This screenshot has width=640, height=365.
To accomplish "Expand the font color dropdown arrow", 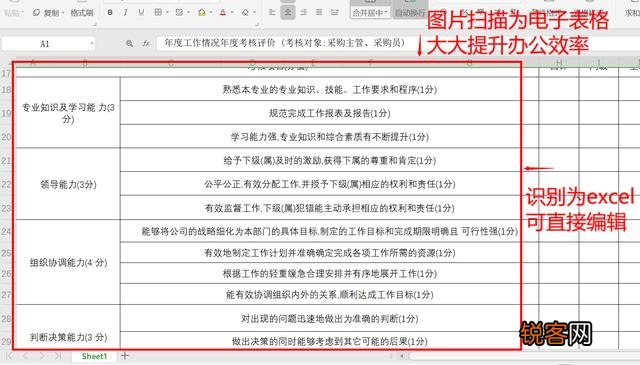I will click(232, 13).
